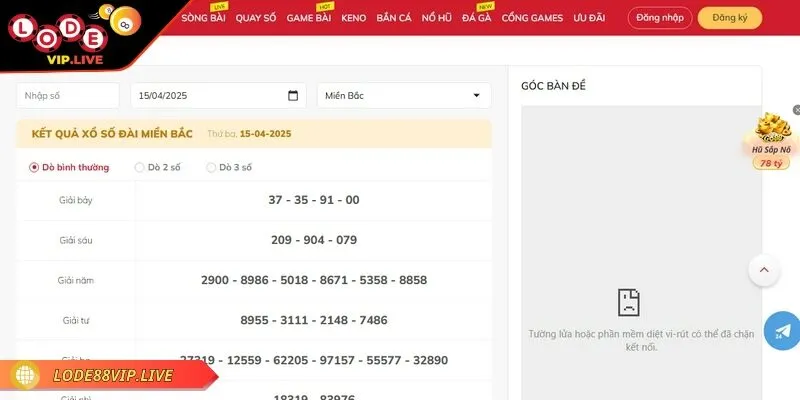
Task: Click the Hũ Sắp Nổ jackpot icon
Action: [771, 135]
